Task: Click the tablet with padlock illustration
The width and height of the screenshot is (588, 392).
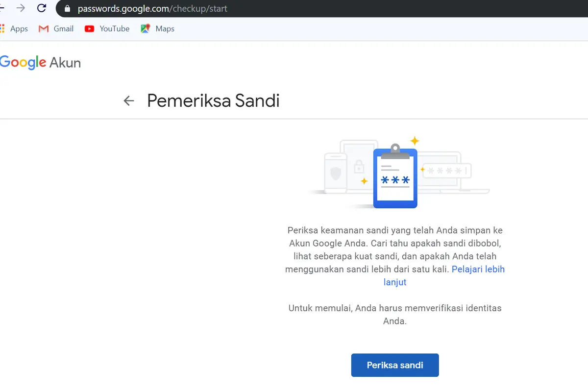Action: point(359,165)
